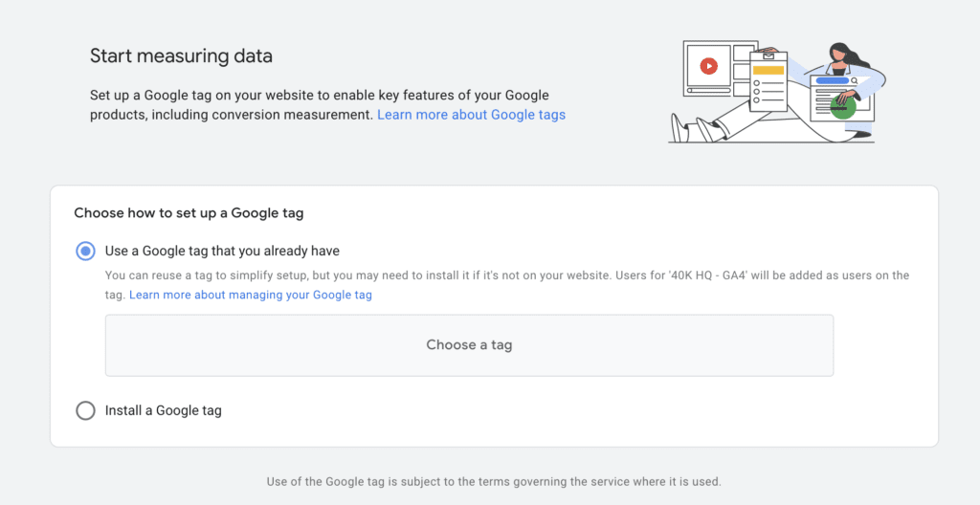Click the green circle in the illustration
The height and width of the screenshot is (505, 980).
tap(843, 107)
